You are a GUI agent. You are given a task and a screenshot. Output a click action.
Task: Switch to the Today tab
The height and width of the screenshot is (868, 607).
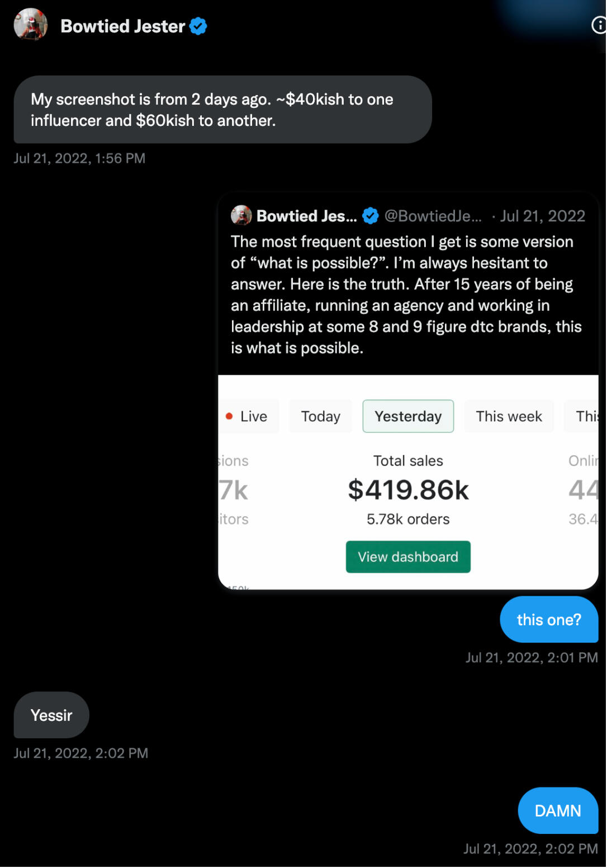(320, 416)
